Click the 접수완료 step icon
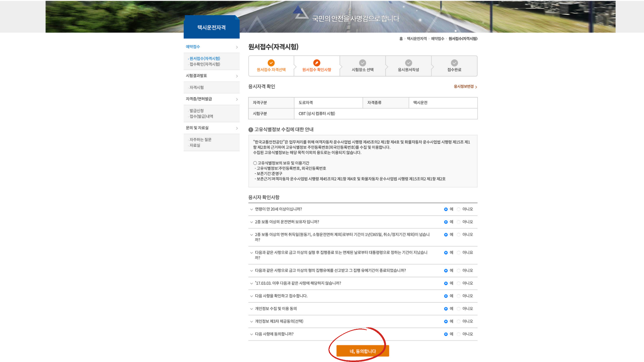The width and height of the screenshot is (644, 362). [x=454, y=63]
